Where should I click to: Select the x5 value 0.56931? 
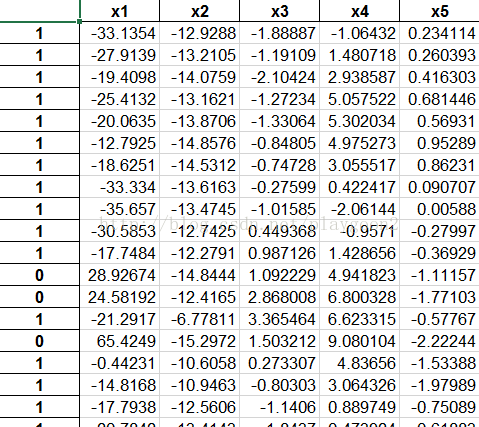click(x=439, y=121)
